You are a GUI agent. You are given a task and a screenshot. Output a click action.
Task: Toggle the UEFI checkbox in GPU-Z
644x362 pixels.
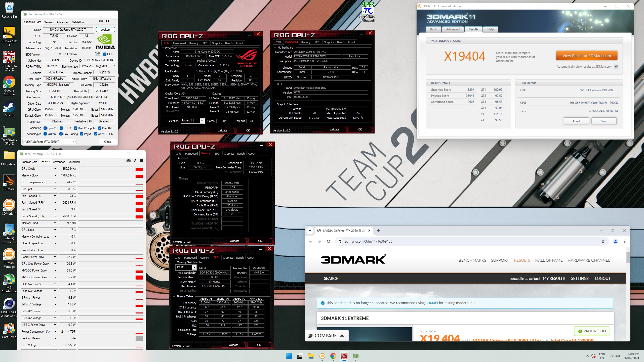[x=105, y=54]
